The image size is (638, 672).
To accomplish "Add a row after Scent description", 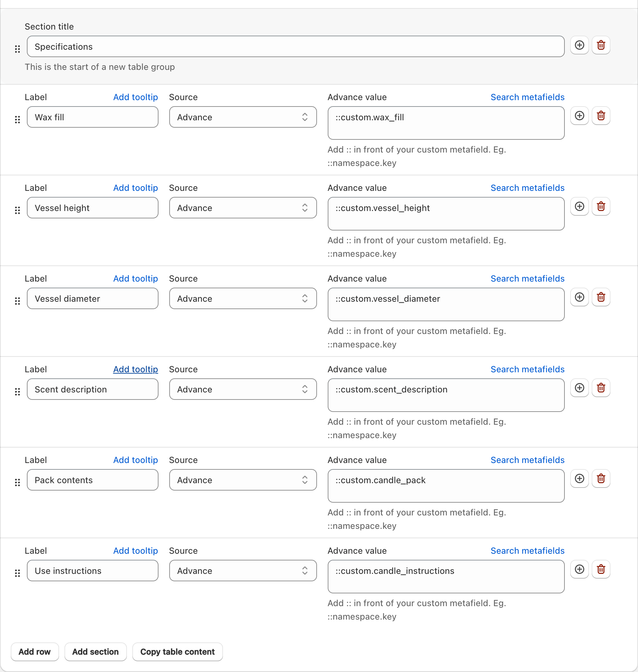I will click(x=580, y=388).
